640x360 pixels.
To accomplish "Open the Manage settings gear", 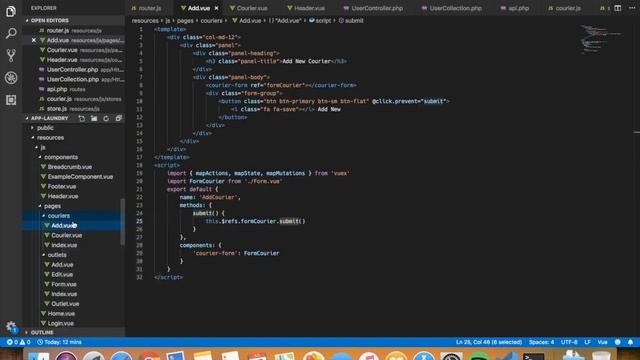I will coord(11,326).
